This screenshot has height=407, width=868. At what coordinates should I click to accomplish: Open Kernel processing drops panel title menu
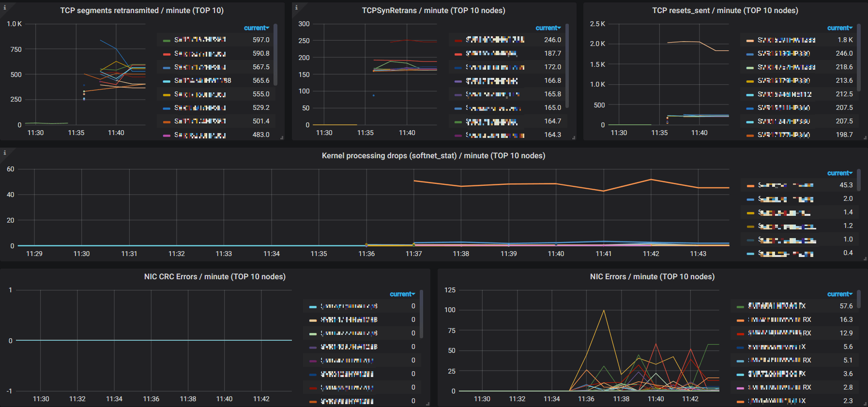[433, 156]
